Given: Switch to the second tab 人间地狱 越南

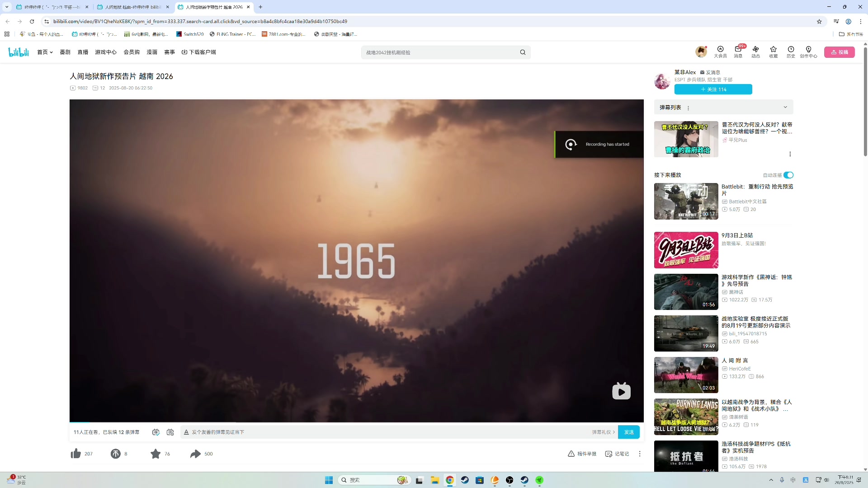Looking at the screenshot, I should tap(133, 7).
